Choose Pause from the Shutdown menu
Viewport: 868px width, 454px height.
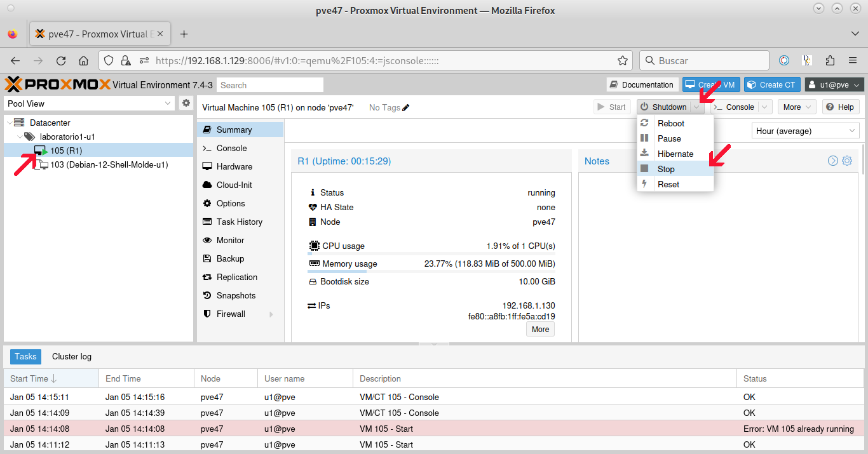[x=675, y=138]
